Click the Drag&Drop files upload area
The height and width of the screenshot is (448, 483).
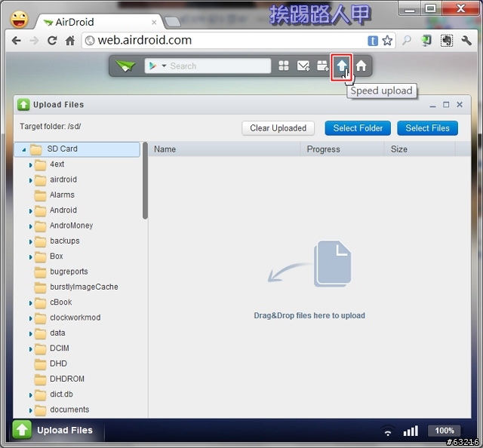(309, 287)
